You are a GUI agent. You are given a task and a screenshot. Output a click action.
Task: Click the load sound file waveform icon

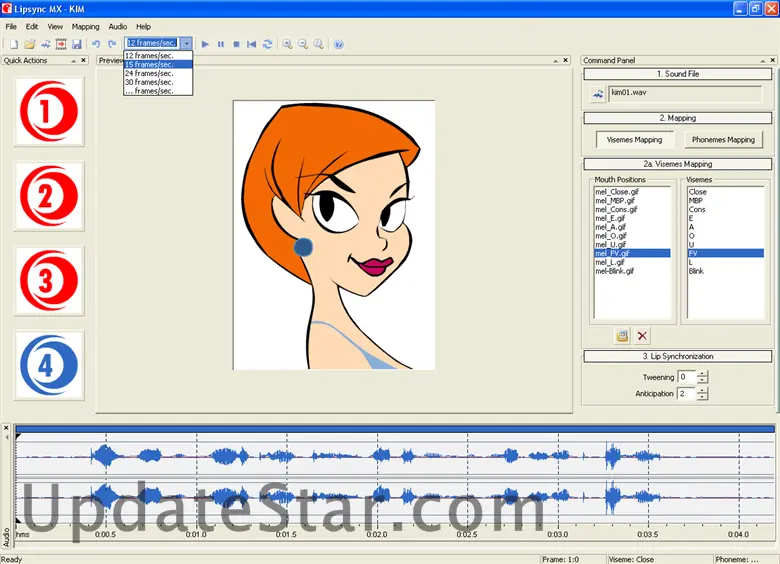(597, 94)
